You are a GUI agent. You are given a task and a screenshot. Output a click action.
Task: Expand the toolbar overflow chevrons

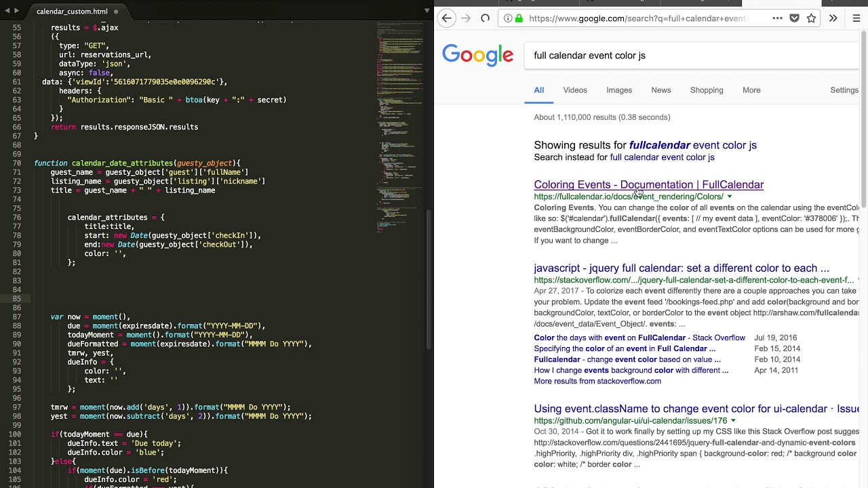pos(833,18)
